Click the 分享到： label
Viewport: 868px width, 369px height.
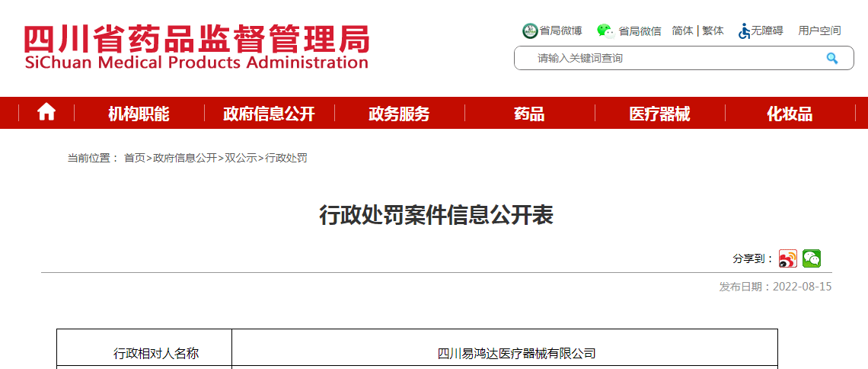[x=753, y=258]
